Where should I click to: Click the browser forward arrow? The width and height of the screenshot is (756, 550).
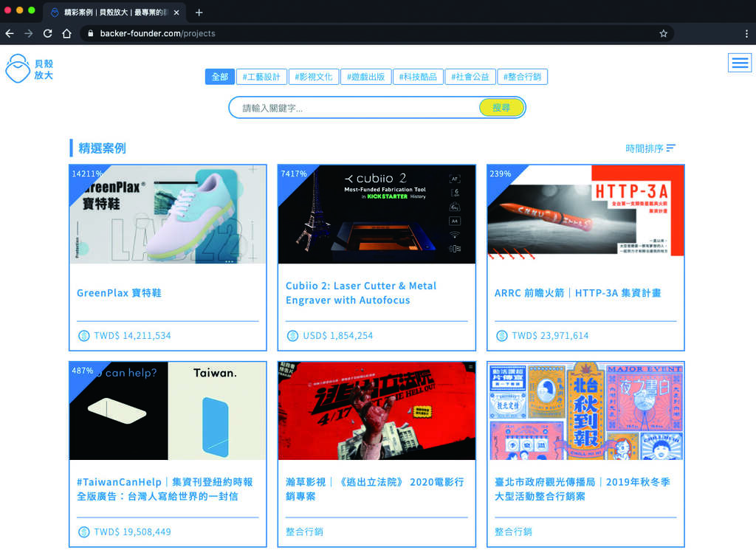[x=29, y=33]
